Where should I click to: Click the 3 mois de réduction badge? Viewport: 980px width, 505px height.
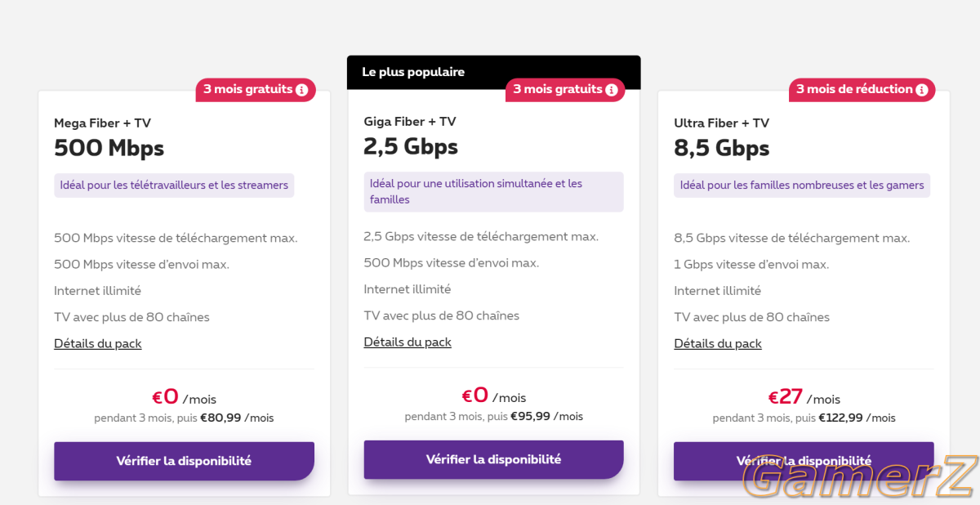click(x=862, y=90)
